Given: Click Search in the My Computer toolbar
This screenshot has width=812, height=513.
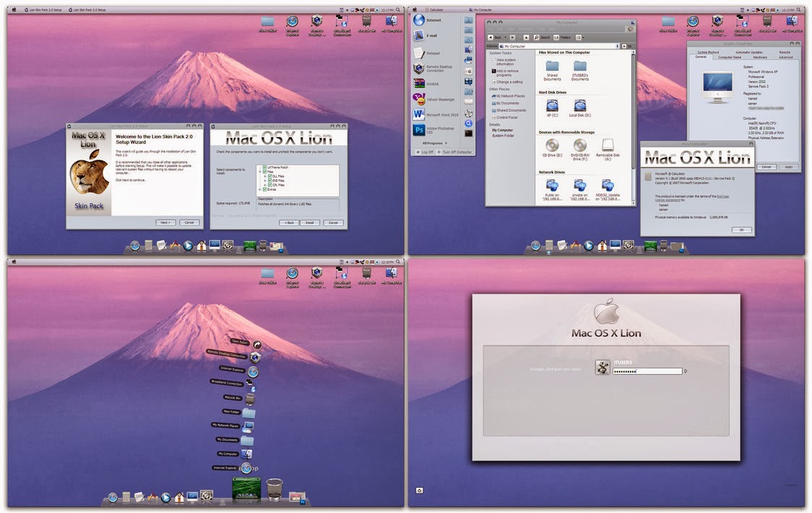Looking at the screenshot, I should pyautogui.click(x=542, y=38).
